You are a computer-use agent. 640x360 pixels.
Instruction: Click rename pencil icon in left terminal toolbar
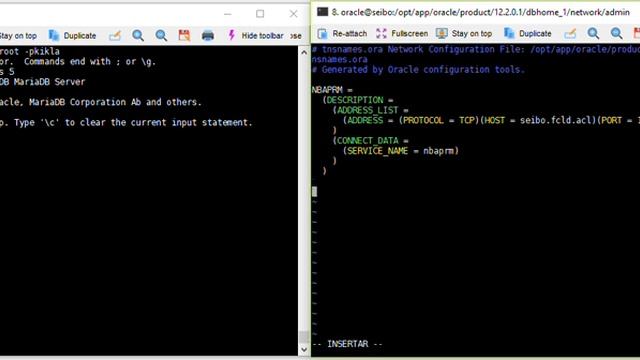click(x=115, y=36)
